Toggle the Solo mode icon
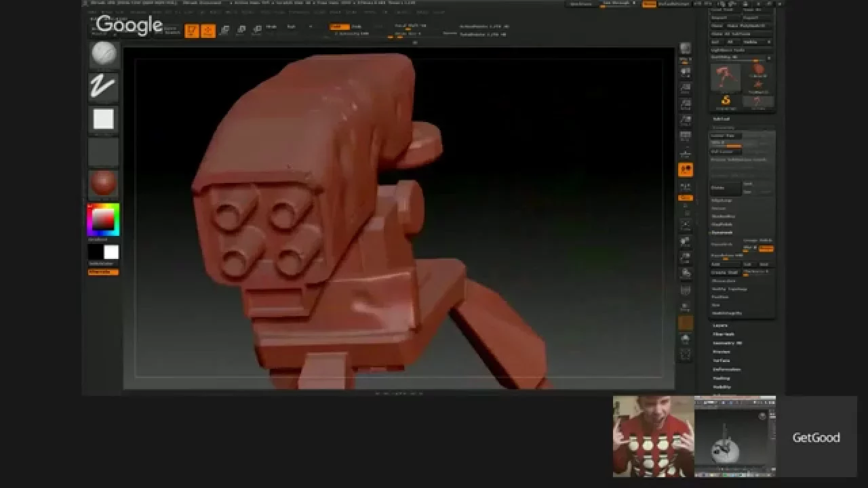868x488 pixels. click(x=686, y=338)
